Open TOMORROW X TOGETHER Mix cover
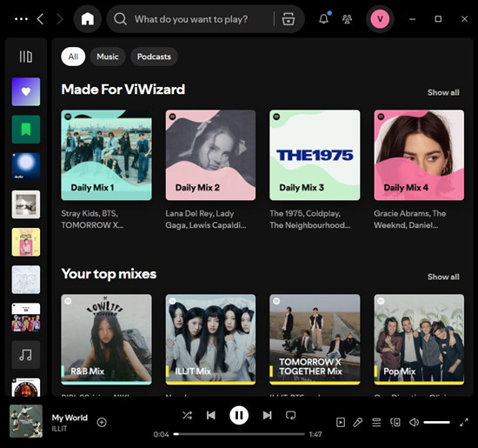The image size is (478, 448). (315, 339)
